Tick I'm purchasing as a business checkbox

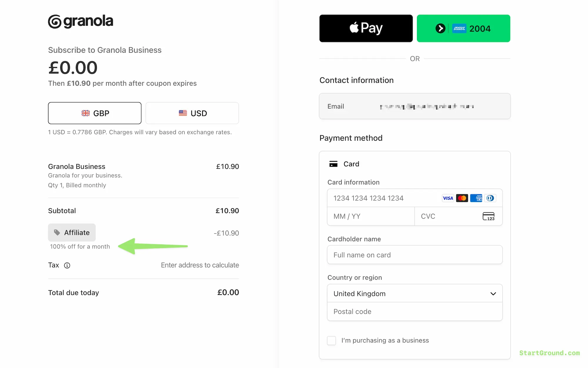tap(331, 340)
